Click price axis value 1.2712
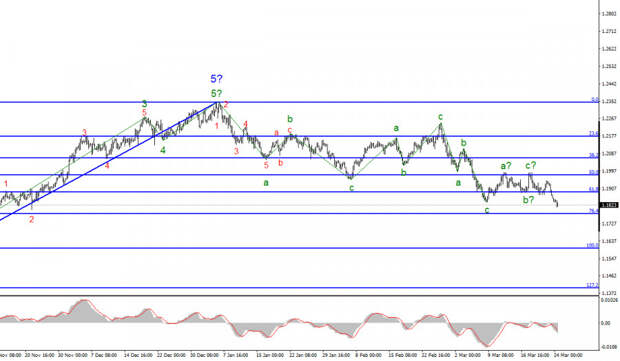 coord(609,31)
